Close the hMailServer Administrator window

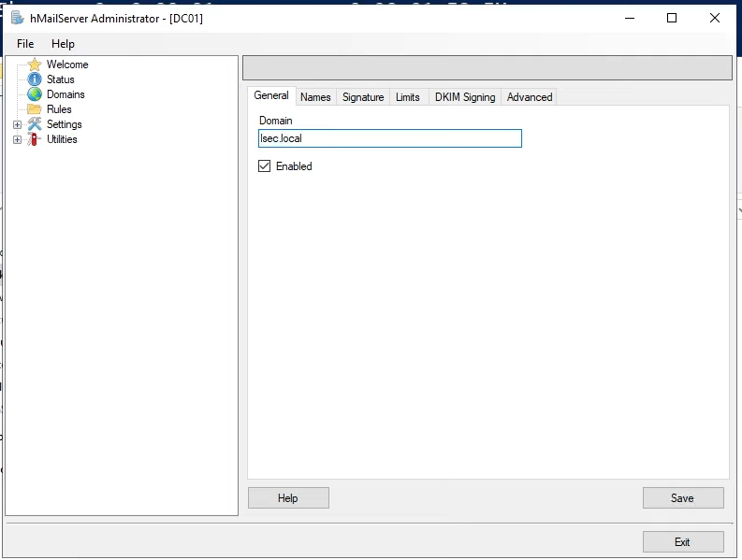coord(715,19)
